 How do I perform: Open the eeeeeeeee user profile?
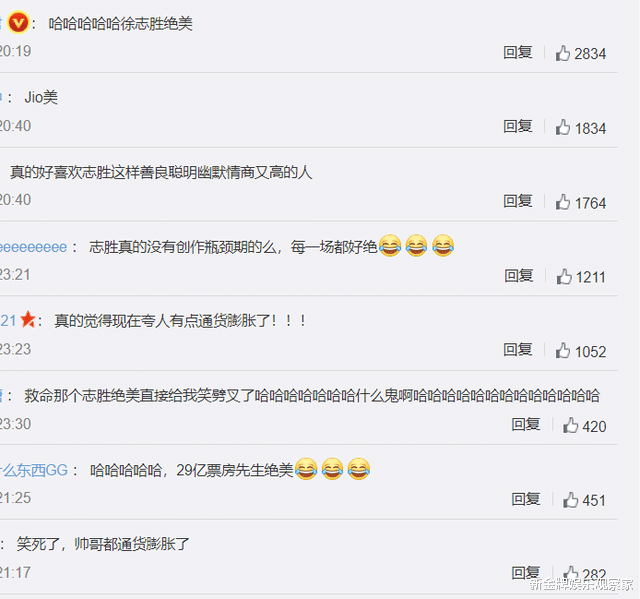(33, 247)
